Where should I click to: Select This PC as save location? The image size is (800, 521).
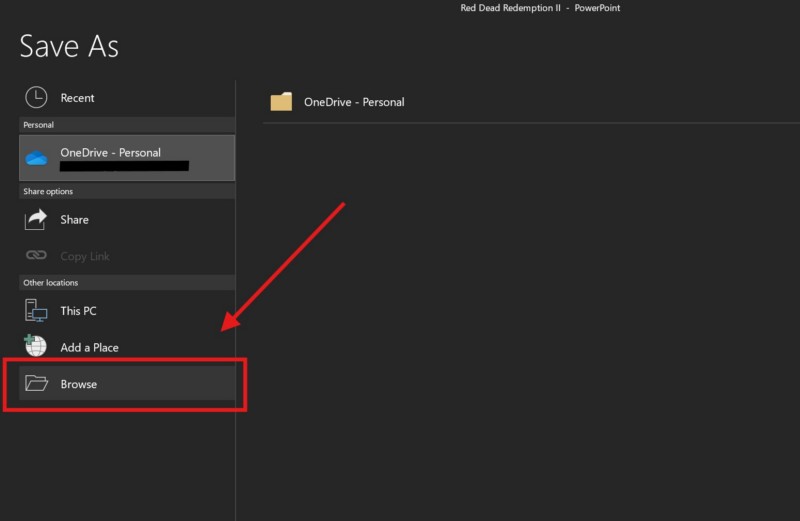78,311
